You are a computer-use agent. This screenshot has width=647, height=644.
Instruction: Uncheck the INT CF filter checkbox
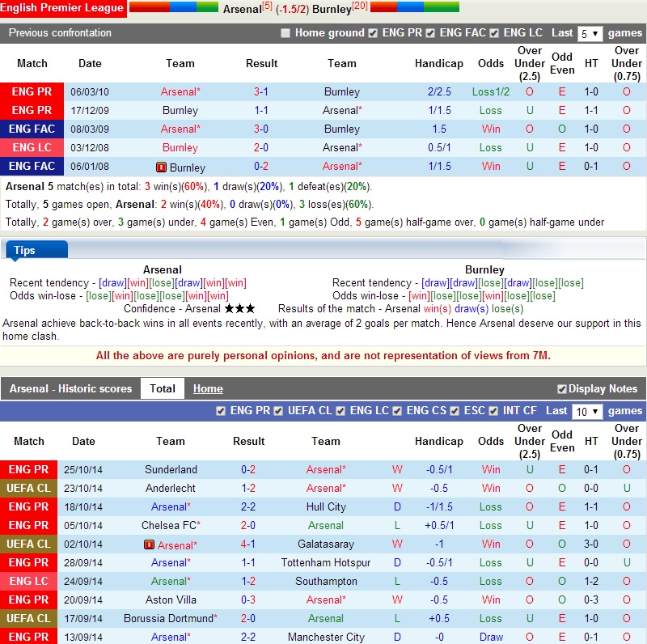(493, 411)
